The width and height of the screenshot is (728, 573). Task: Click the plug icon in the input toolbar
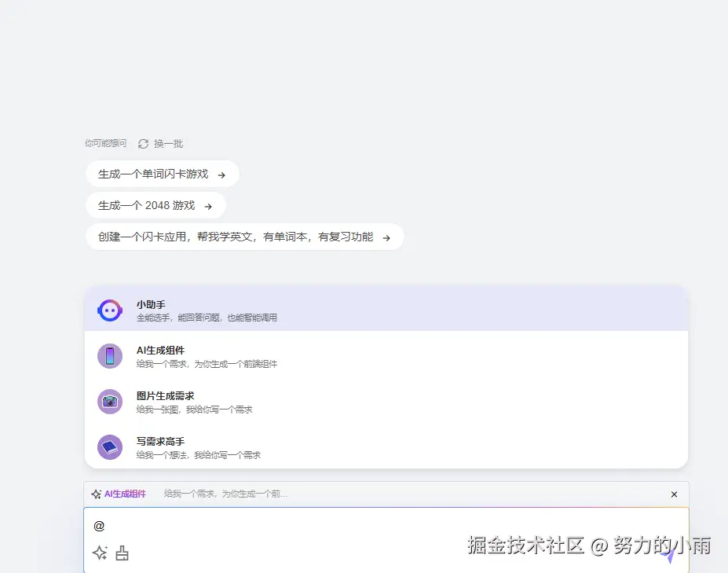(122, 553)
